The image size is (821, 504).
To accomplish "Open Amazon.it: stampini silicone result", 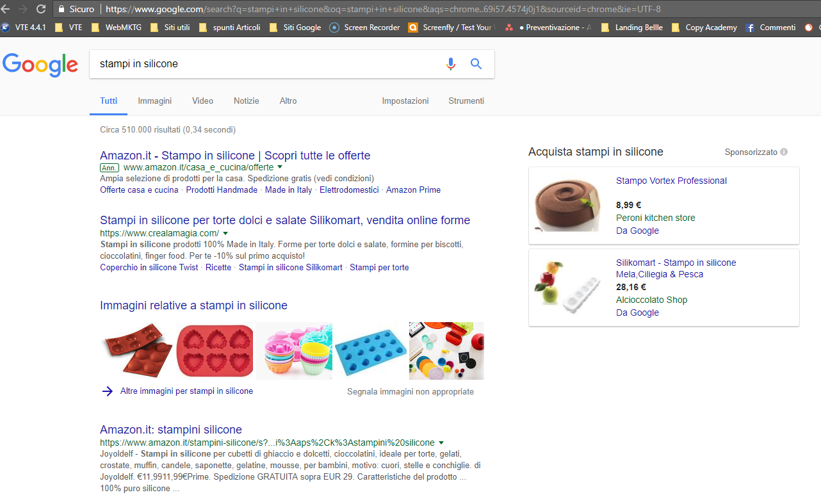I will 171,430.
